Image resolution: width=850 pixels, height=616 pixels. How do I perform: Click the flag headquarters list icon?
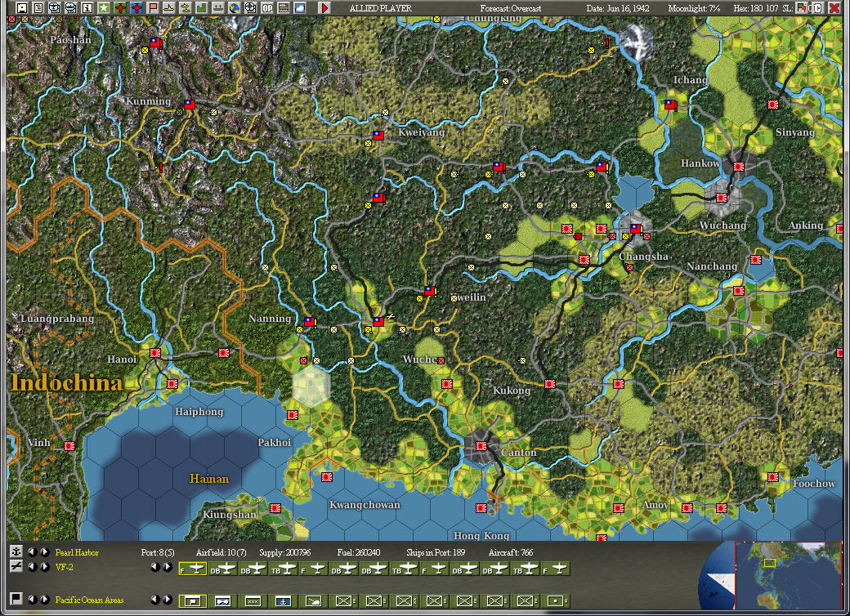point(16,599)
